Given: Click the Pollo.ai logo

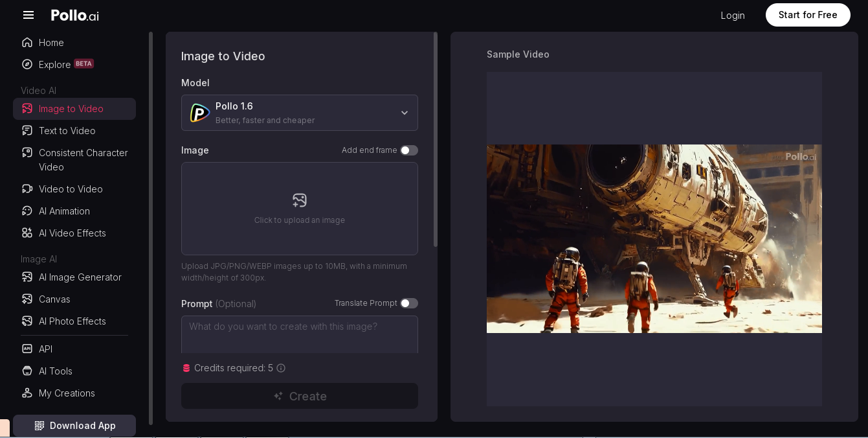Looking at the screenshot, I should (75, 16).
